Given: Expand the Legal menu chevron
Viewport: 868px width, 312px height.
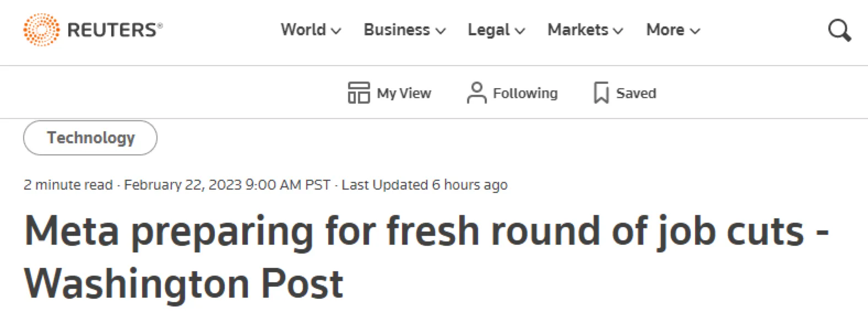Looking at the screenshot, I should [x=520, y=31].
